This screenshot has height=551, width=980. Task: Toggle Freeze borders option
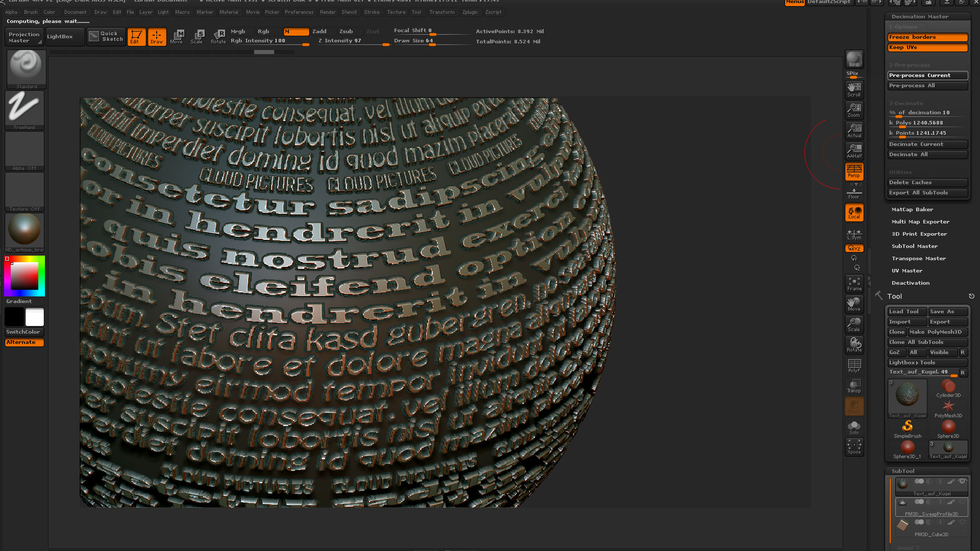927,37
